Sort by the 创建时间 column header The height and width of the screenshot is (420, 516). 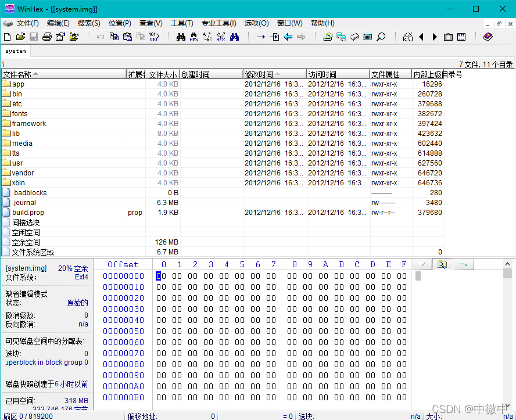coord(212,74)
